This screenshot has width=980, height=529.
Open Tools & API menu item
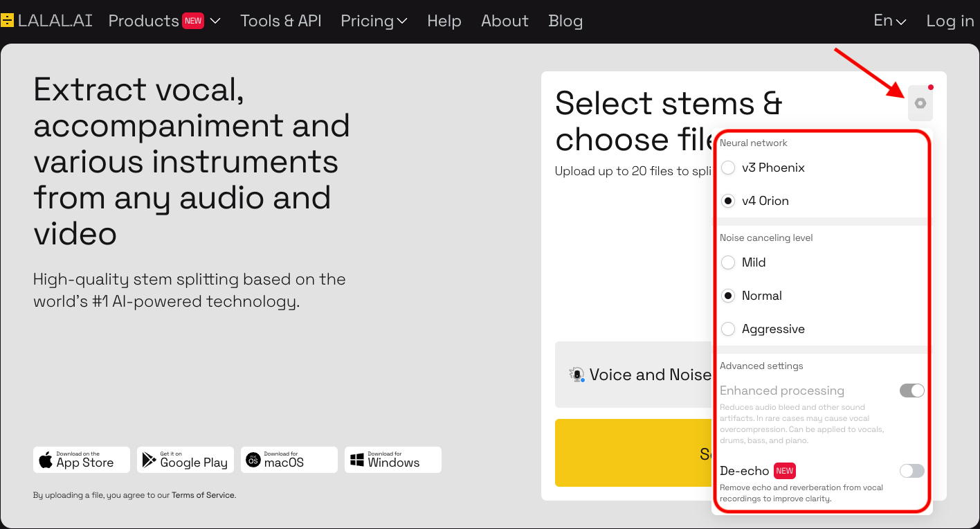281,21
